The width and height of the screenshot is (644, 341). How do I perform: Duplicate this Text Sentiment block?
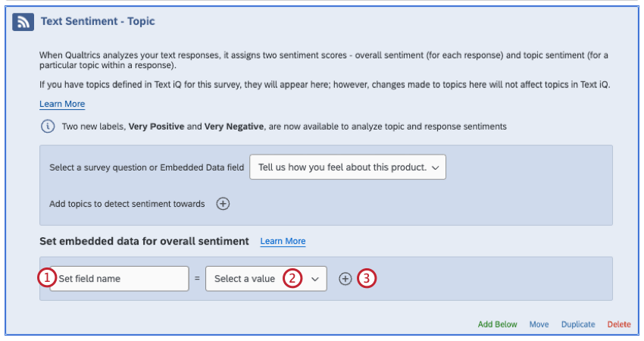pyautogui.click(x=577, y=324)
